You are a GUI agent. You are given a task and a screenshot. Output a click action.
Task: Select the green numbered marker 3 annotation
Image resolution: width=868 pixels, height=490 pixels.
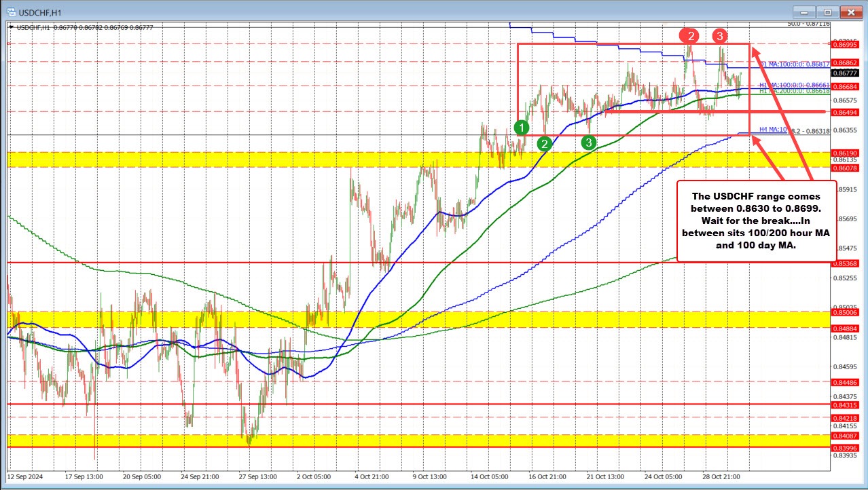[588, 144]
